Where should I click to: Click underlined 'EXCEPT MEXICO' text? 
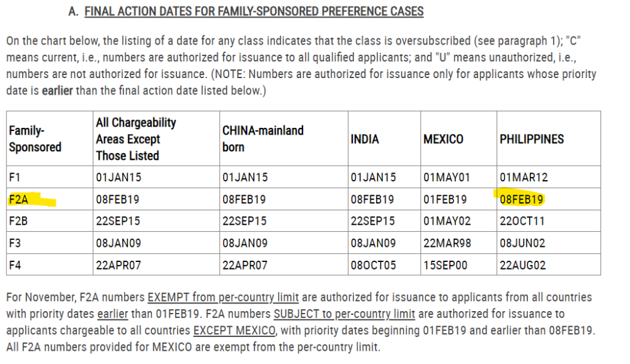pos(234,330)
